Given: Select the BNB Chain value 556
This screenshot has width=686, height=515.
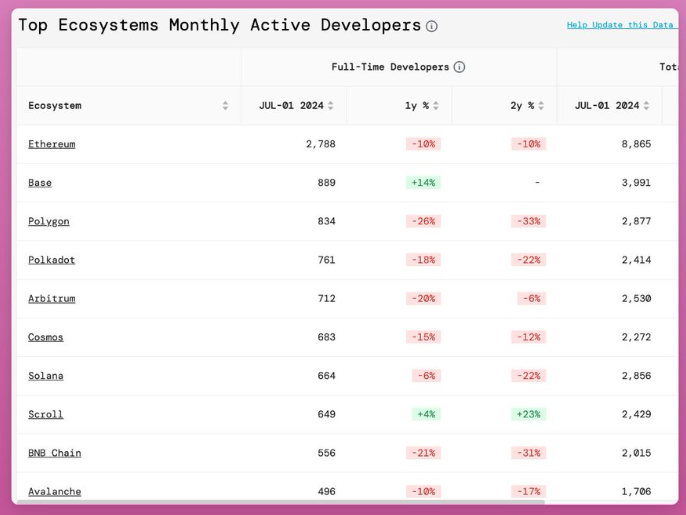Looking at the screenshot, I should coord(326,453).
